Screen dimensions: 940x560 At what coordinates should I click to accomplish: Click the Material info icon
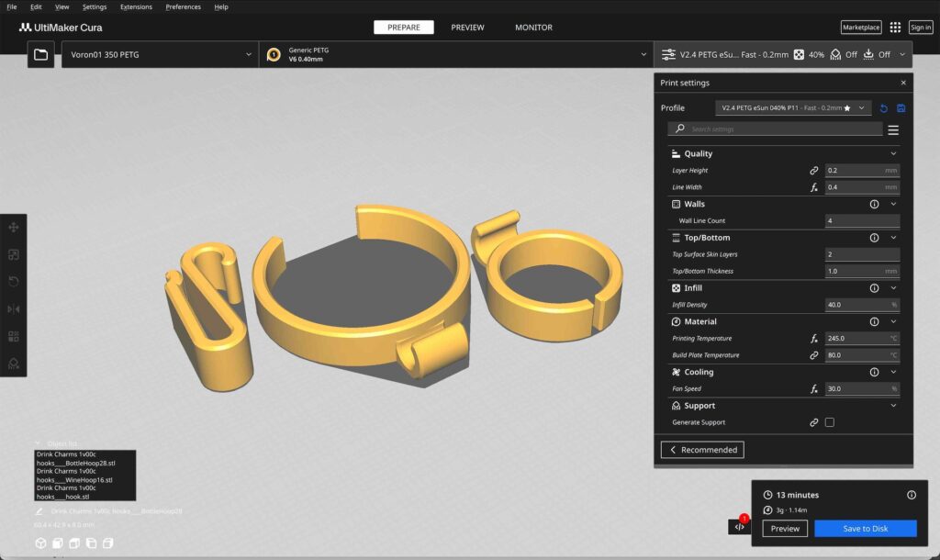874,321
